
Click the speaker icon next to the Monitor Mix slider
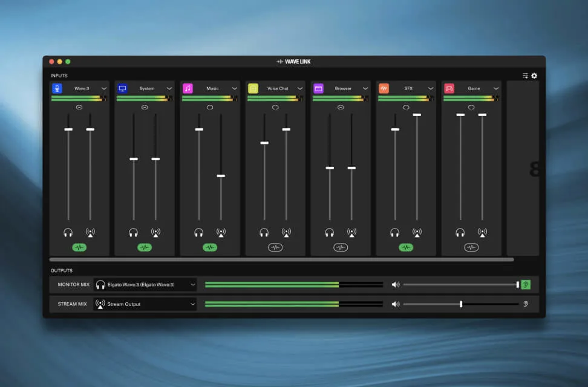tap(396, 284)
